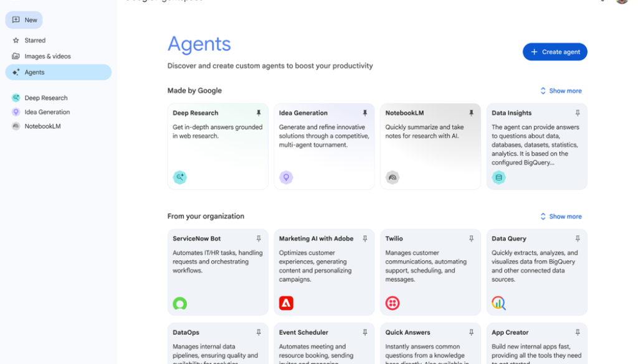Pin the Data Insights agent
The image size is (638, 364).
click(x=578, y=113)
